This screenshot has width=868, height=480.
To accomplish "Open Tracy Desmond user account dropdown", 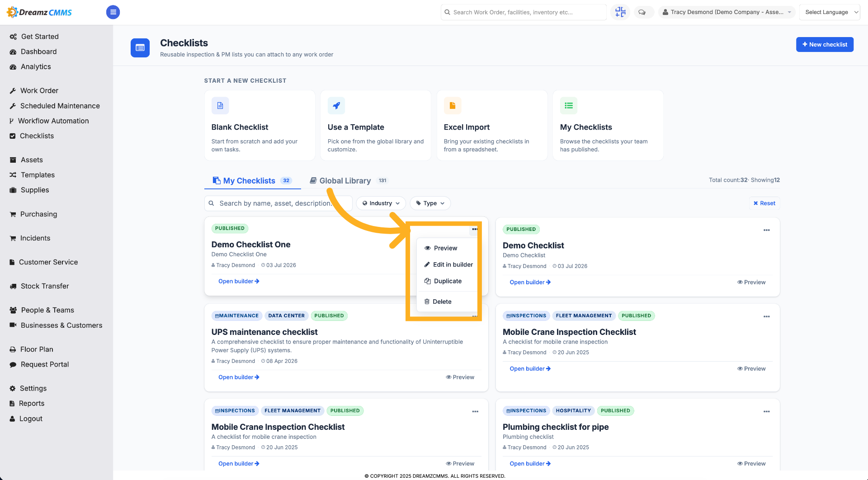I will click(726, 12).
